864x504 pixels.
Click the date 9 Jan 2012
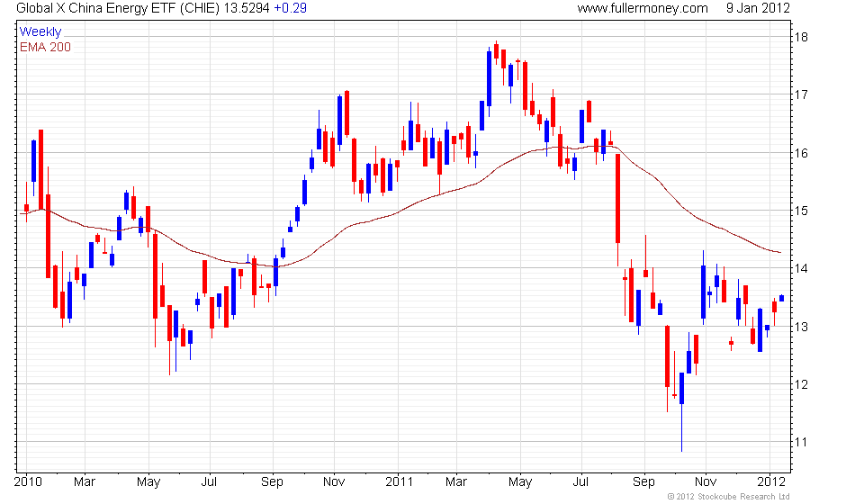pyautogui.click(x=758, y=8)
